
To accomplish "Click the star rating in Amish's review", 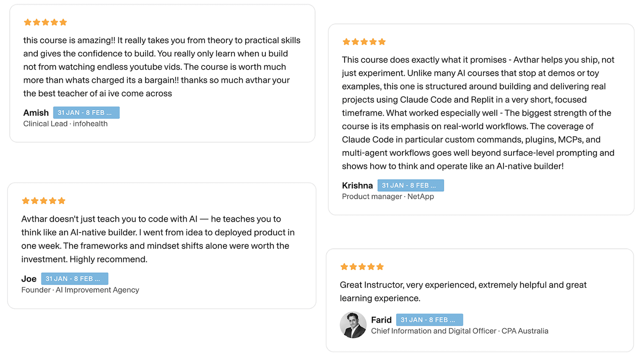I will tap(45, 22).
